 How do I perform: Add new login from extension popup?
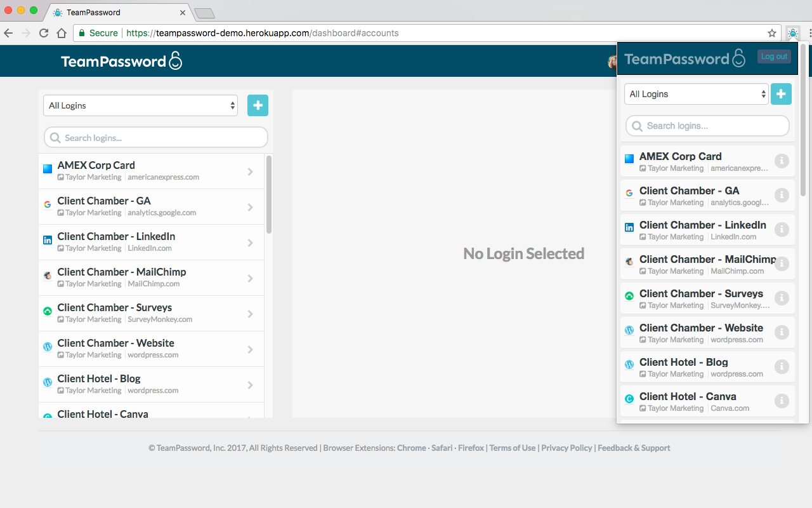click(781, 94)
